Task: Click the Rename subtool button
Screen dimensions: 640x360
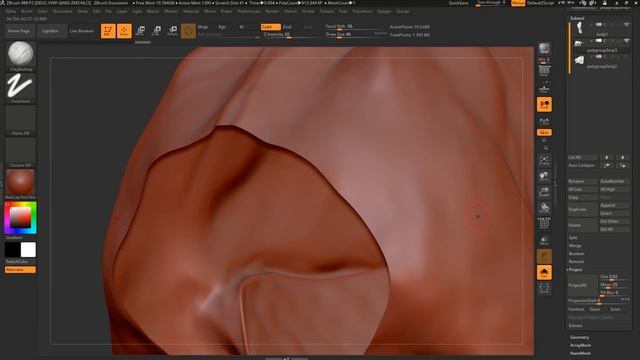Action: [583, 181]
